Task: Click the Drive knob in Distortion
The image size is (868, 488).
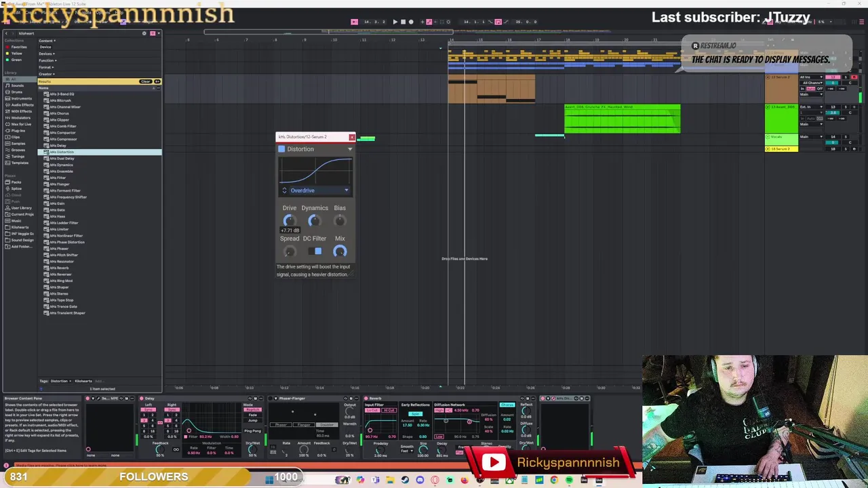Action: (x=290, y=220)
